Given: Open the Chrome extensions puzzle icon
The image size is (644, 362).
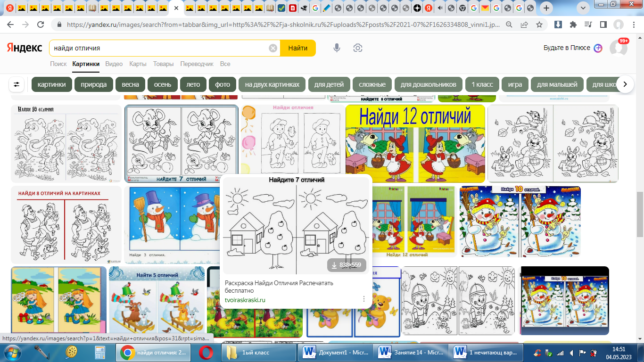Looking at the screenshot, I should point(573,25).
